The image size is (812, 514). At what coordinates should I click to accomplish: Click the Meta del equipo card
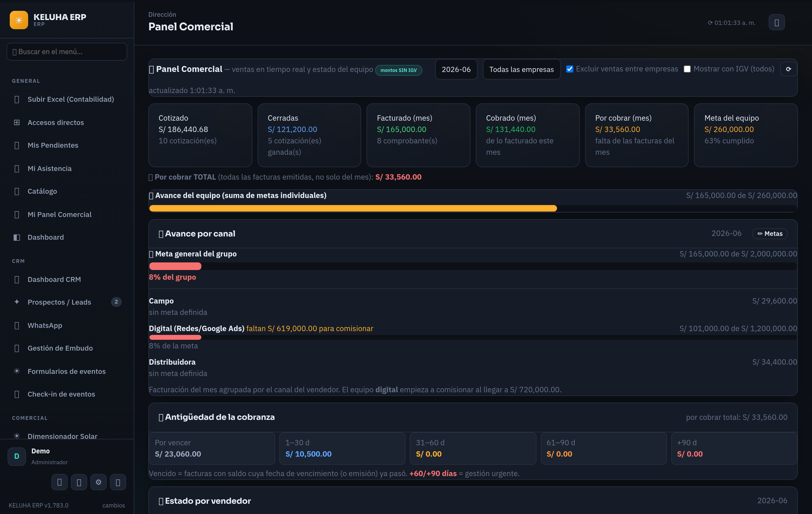[746, 135]
